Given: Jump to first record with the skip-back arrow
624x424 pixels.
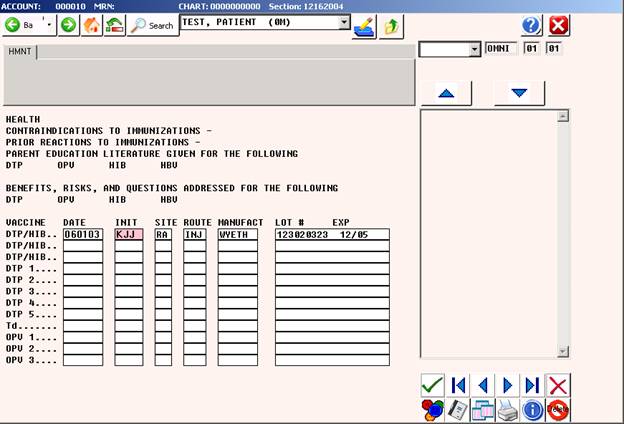Looking at the screenshot, I should [458, 385].
